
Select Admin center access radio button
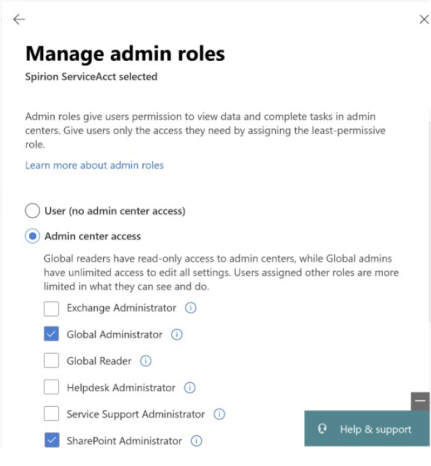pos(32,236)
